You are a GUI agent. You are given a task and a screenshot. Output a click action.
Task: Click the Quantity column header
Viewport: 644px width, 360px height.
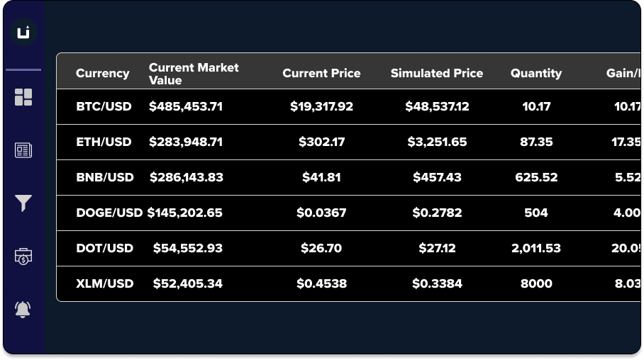pos(535,73)
